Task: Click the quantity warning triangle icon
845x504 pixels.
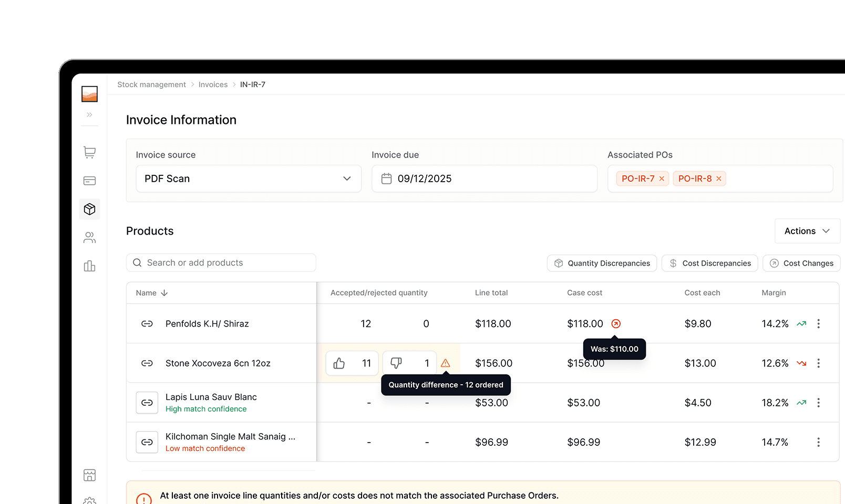Action: [x=446, y=363]
